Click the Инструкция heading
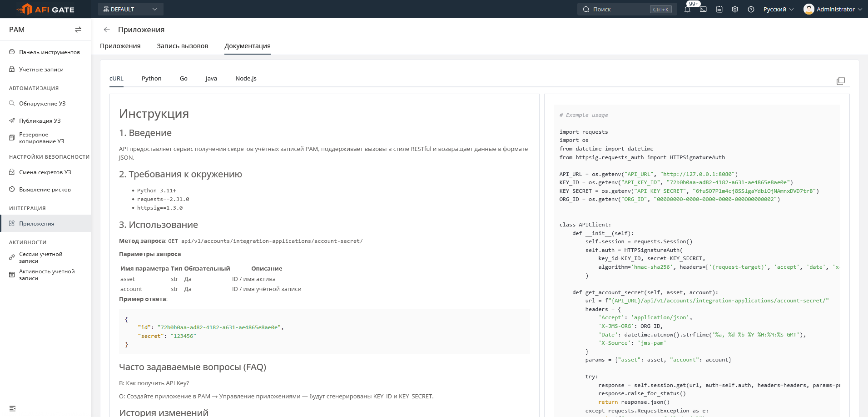This screenshot has width=868, height=417. pyautogui.click(x=154, y=114)
